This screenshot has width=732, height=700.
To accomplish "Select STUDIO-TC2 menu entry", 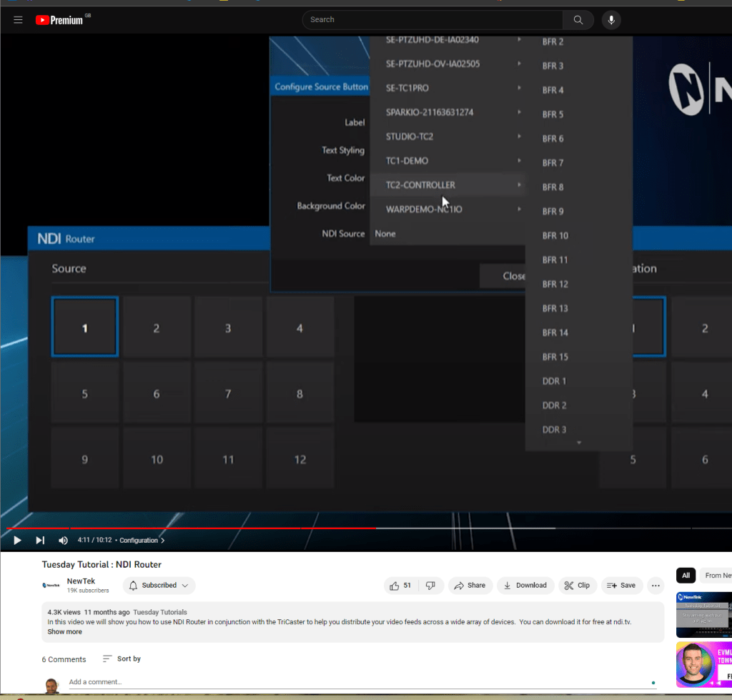I will (x=447, y=137).
